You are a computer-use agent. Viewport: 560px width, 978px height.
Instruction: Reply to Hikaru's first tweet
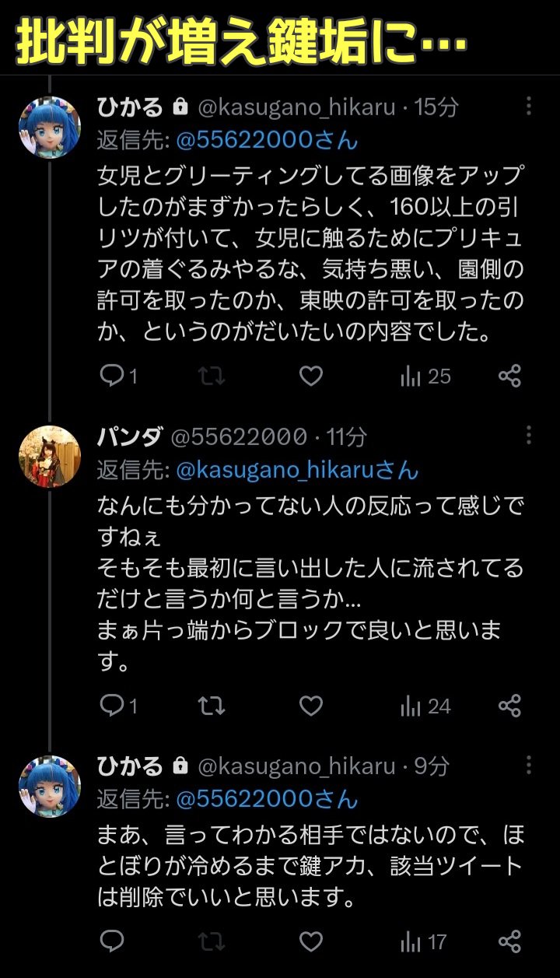coord(114,377)
